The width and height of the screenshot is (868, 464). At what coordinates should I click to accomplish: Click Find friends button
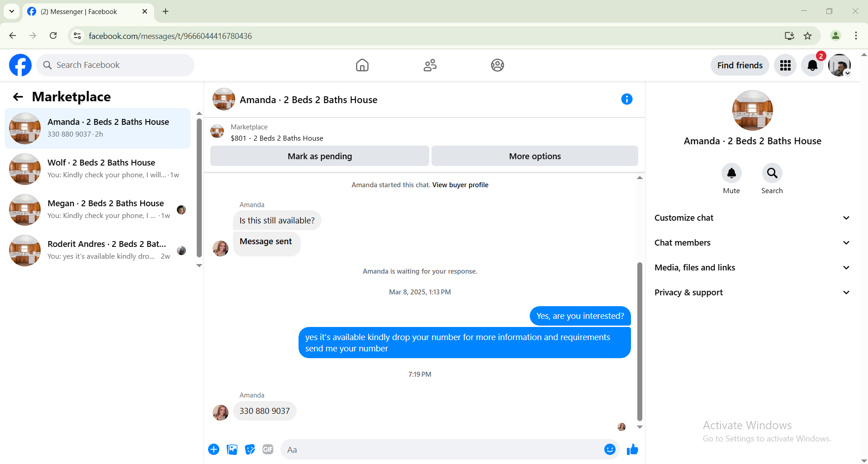740,65
